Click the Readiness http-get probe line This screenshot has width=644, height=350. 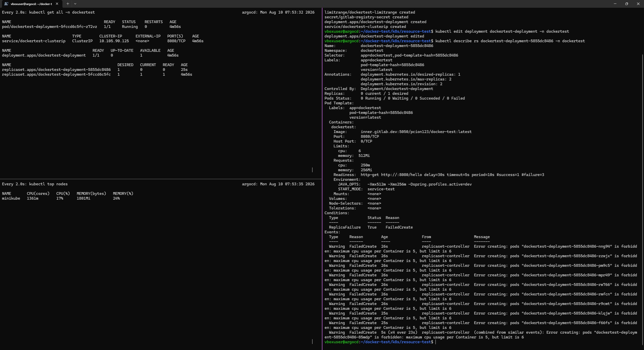[439, 175]
